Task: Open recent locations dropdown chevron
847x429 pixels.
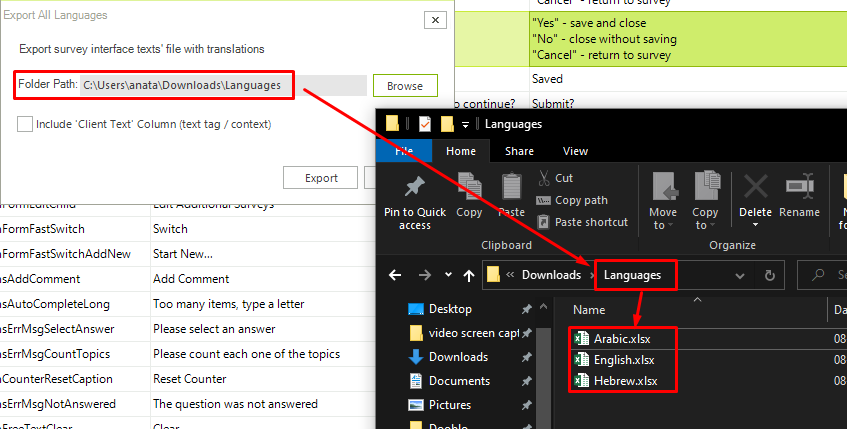Action: coord(448,275)
